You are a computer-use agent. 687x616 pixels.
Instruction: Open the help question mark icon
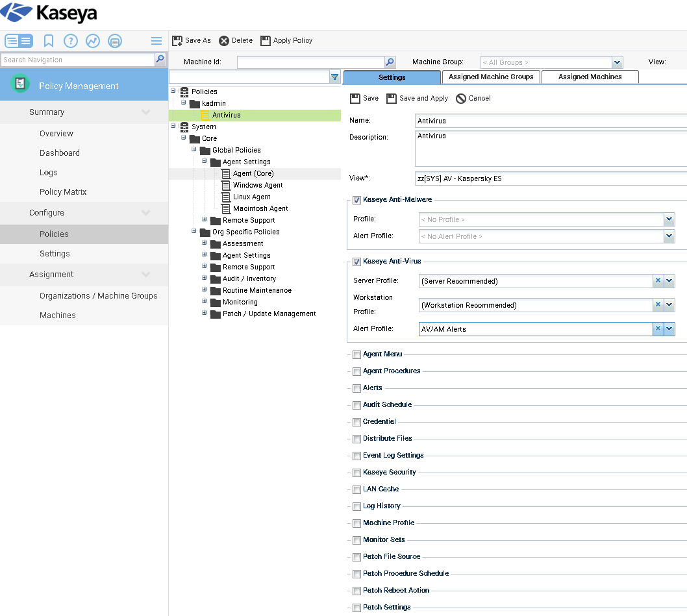click(71, 41)
